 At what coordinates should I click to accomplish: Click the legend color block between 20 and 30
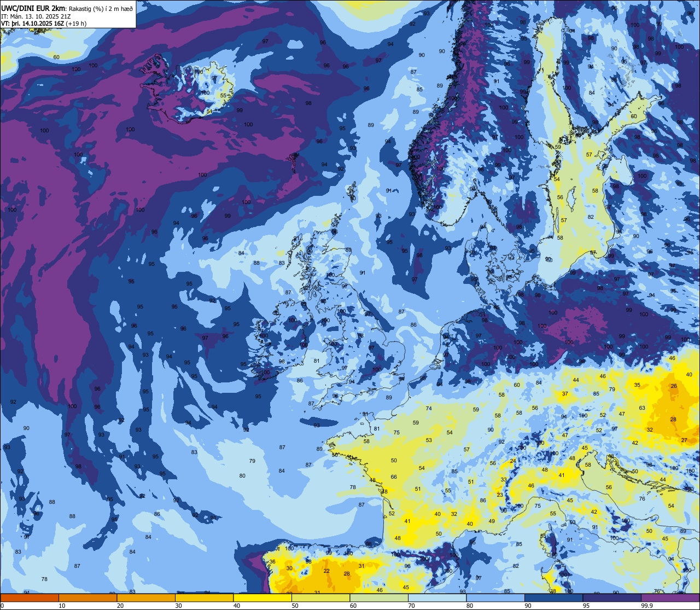click(145, 598)
